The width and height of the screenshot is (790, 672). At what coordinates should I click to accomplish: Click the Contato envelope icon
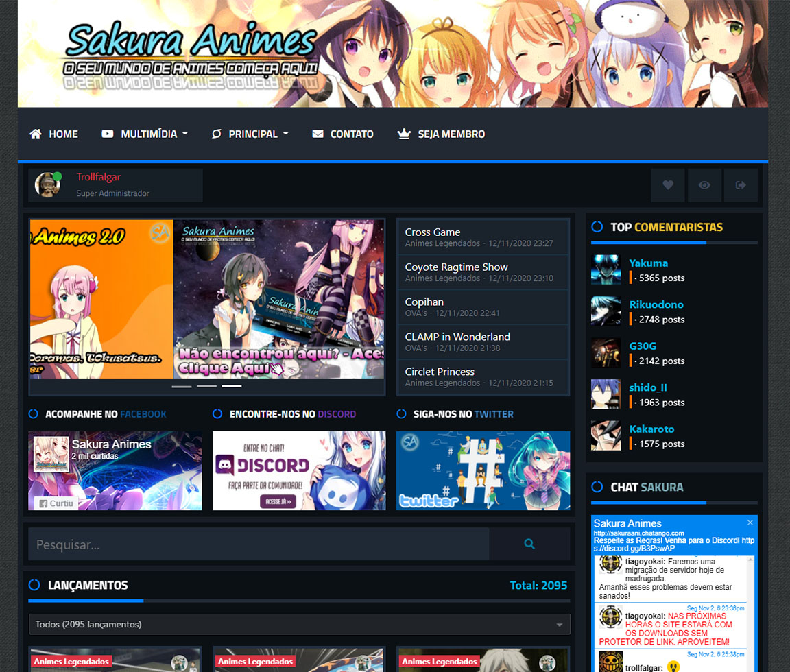pos(318,134)
